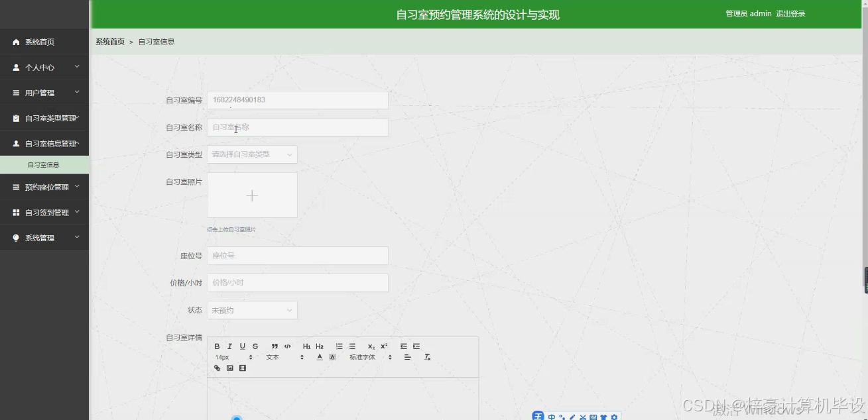This screenshot has height=420, width=868.
Task: Toggle underline formatting
Action: tap(242, 346)
